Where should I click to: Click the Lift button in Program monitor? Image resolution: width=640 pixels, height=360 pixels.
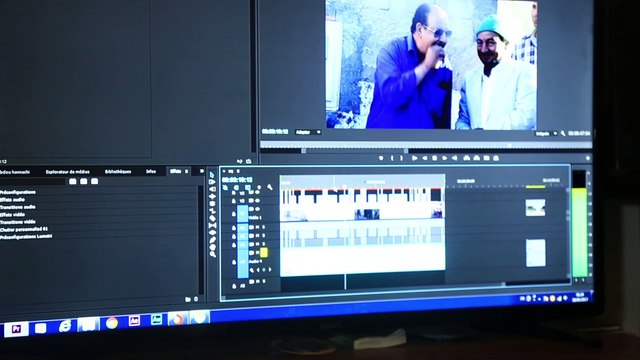(467, 158)
